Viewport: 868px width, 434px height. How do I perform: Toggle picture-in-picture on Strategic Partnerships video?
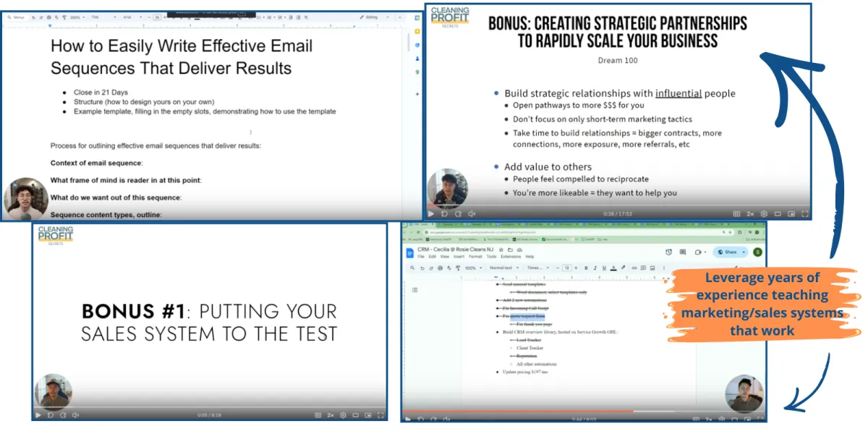[x=791, y=213]
